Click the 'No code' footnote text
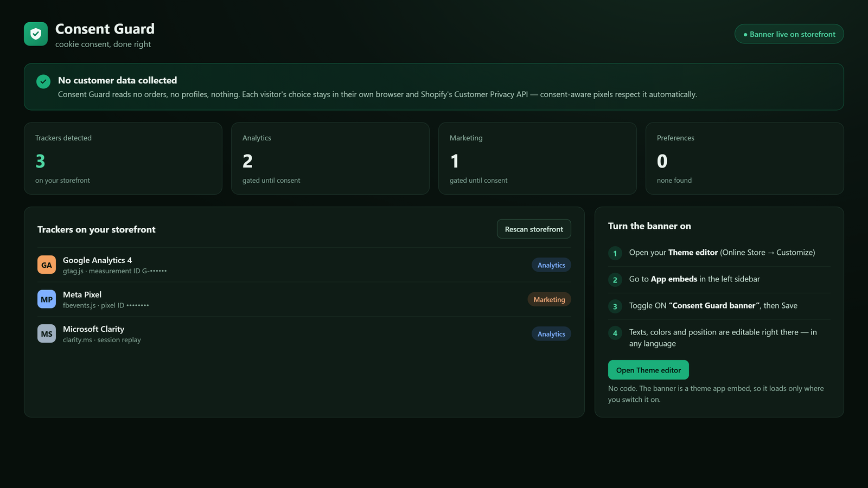This screenshot has width=868, height=488. coord(716,394)
